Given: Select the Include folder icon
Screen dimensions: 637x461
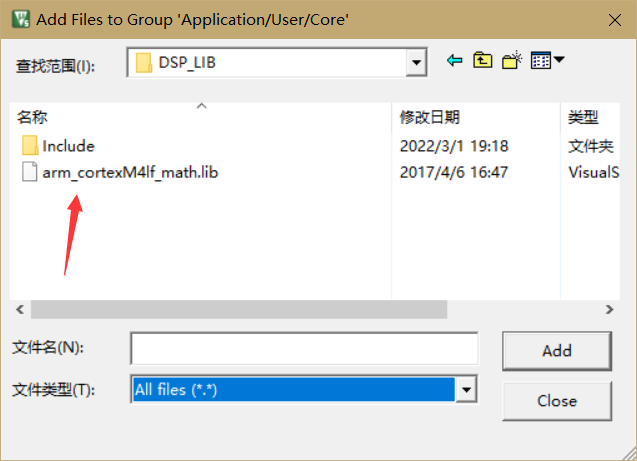Looking at the screenshot, I should click(x=30, y=146).
